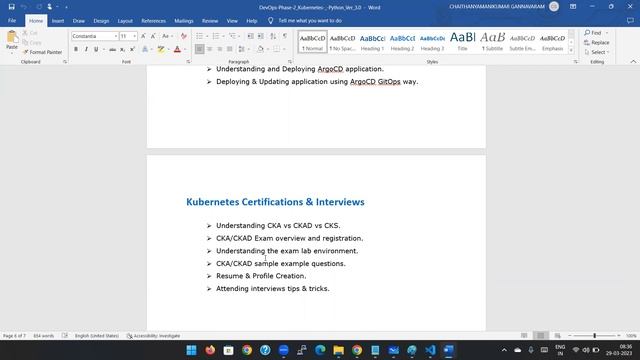Expand the numbered list dropdown

(223, 36)
